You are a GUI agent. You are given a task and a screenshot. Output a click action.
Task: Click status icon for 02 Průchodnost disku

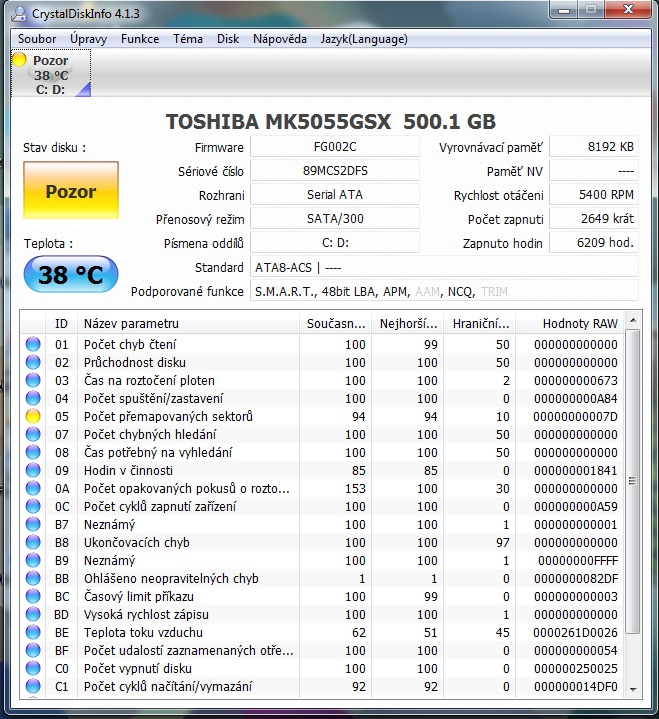pos(33,362)
